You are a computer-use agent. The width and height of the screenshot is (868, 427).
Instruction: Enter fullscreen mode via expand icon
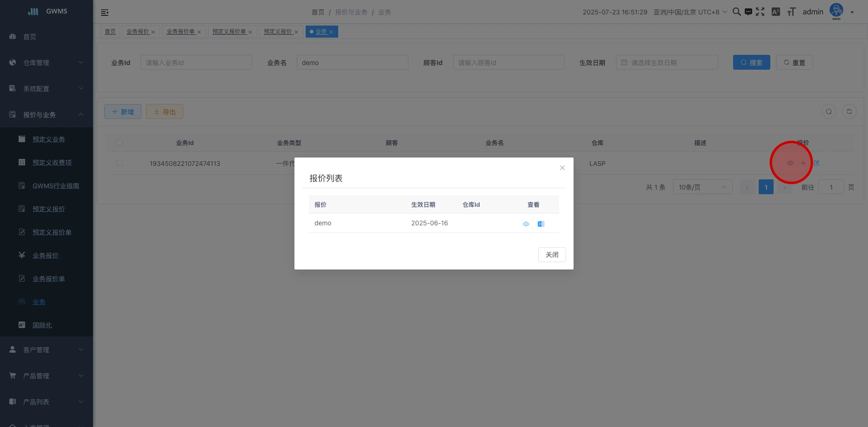760,12
